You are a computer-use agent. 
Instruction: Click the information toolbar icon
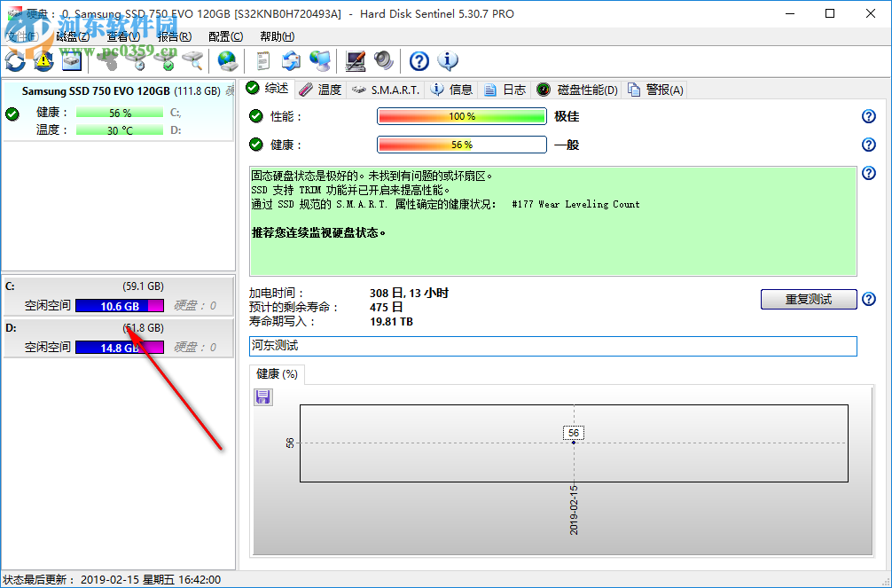(448, 61)
